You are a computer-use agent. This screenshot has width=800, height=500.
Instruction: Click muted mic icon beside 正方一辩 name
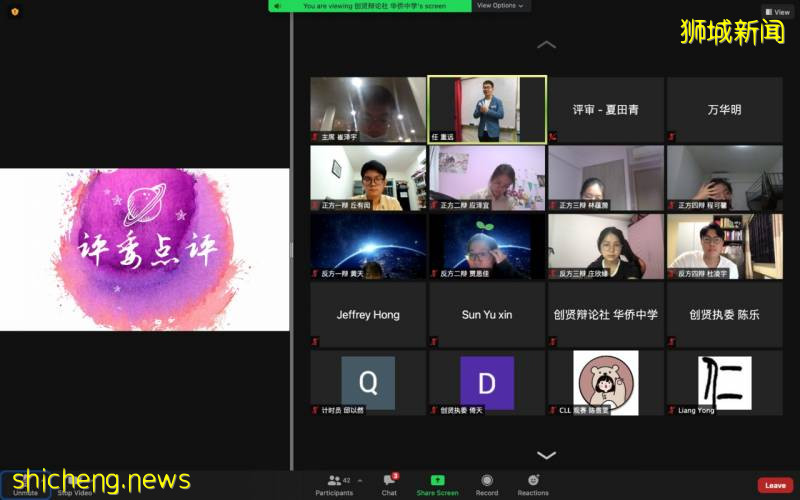pos(315,205)
